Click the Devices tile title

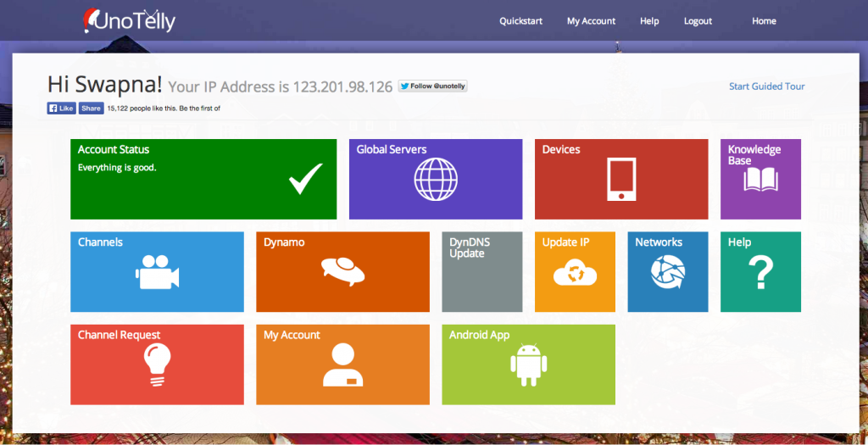[x=561, y=149]
